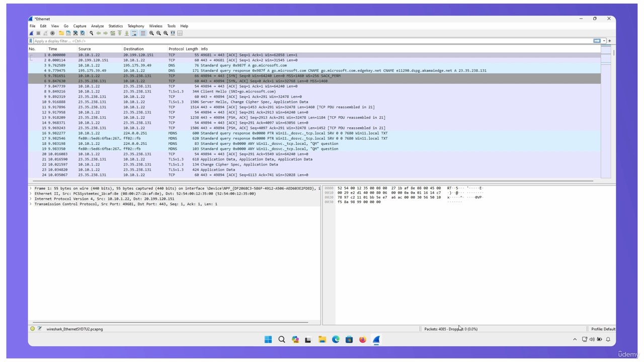644x362 pixels.
Task: Select packet 8 TLS Client Hello
Action: [314, 92]
